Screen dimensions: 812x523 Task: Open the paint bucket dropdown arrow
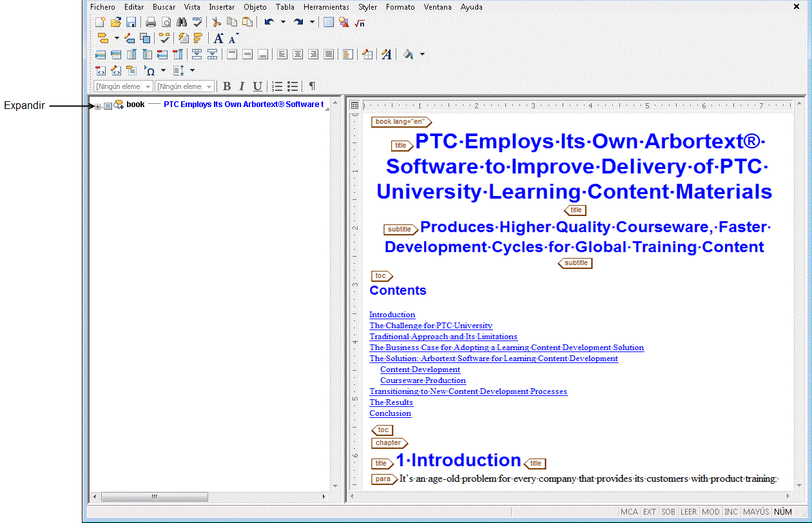coord(422,54)
